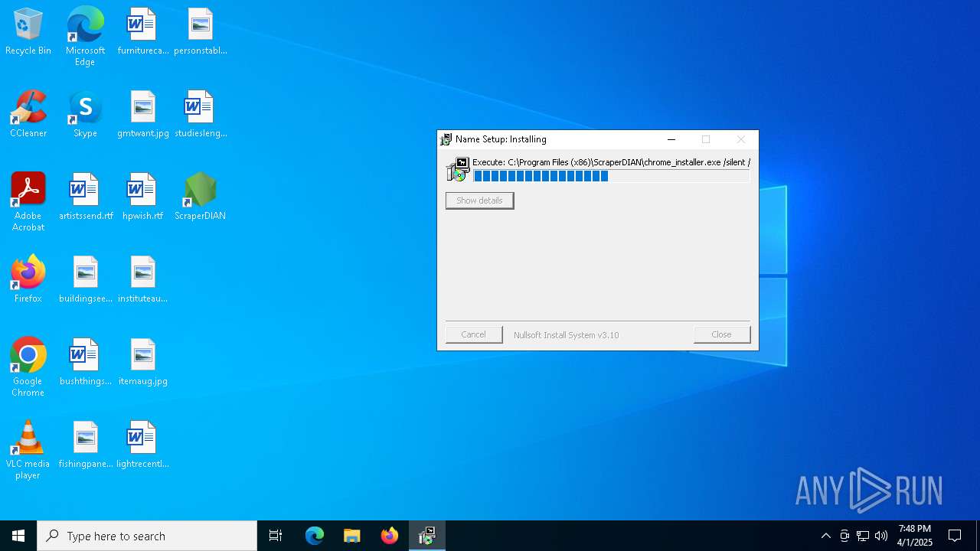Open the Windows Start menu

coord(18,536)
